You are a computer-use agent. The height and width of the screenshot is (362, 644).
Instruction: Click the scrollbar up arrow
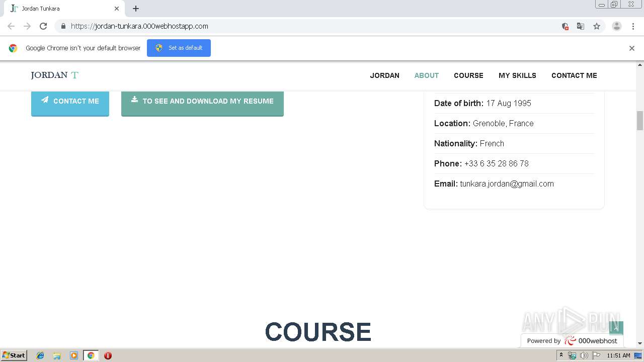click(640, 65)
